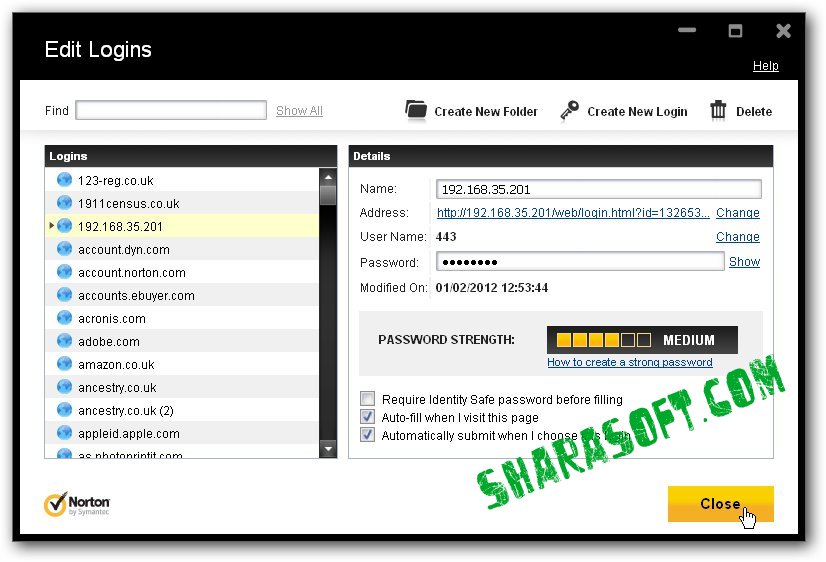Image resolution: width=826 pixels, height=562 pixels.
Task: Select the ancestry.co.uk login
Action: pyautogui.click(x=182, y=387)
